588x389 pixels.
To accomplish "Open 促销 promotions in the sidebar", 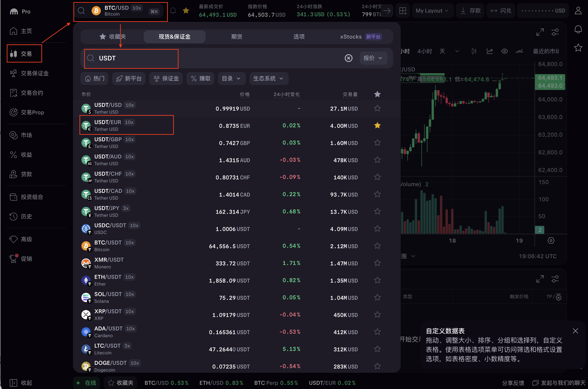I will 21,259.
